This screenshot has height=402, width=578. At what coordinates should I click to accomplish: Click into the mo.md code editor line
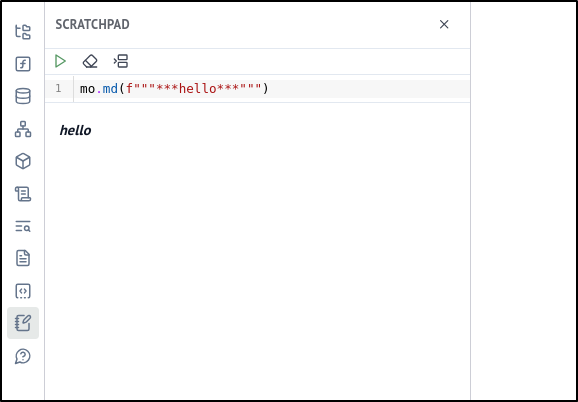click(x=272, y=89)
